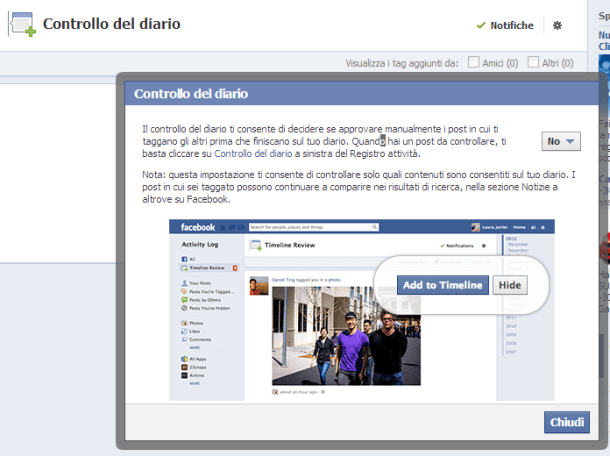Click the Photos item in illustrated sidebar

point(192,323)
